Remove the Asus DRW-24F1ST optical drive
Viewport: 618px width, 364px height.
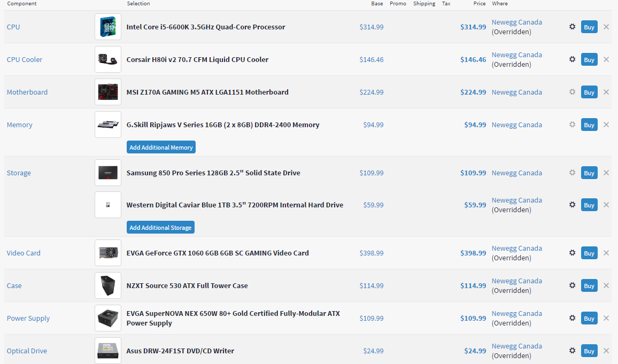tap(606, 351)
